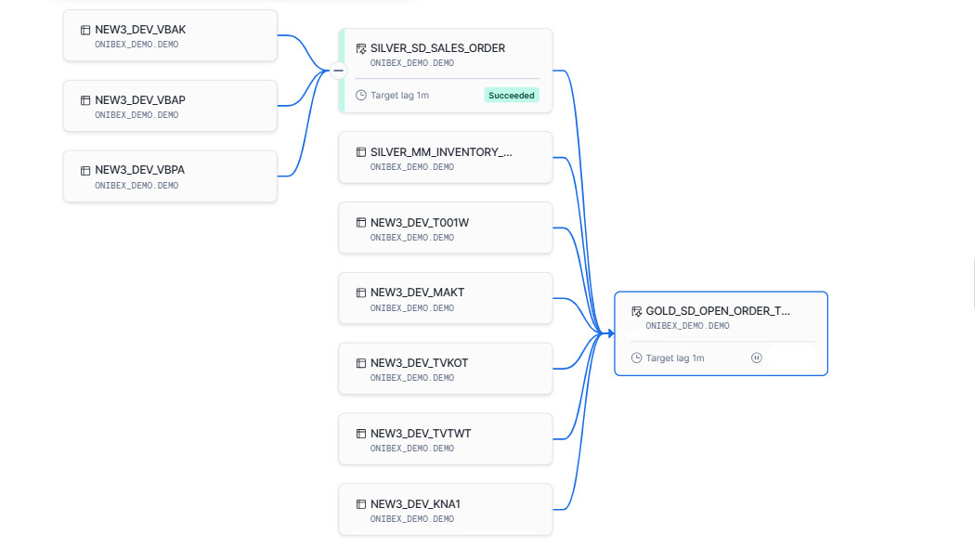Screen dimensions: 975x560
Task: Click the SILVER_SD_SALES_ORDER node title
Action: coord(437,48)
